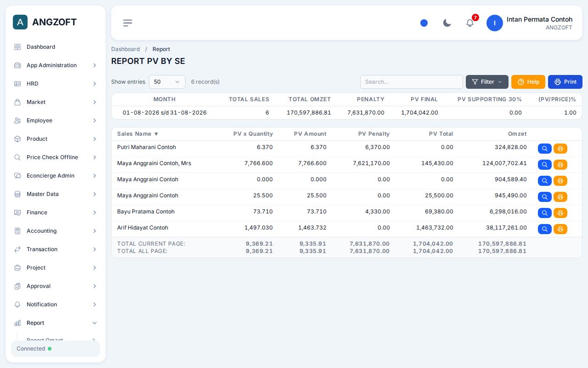Open notifications bell with 7 badge
This screenshot has width=588, height=368.
[470, 23]
